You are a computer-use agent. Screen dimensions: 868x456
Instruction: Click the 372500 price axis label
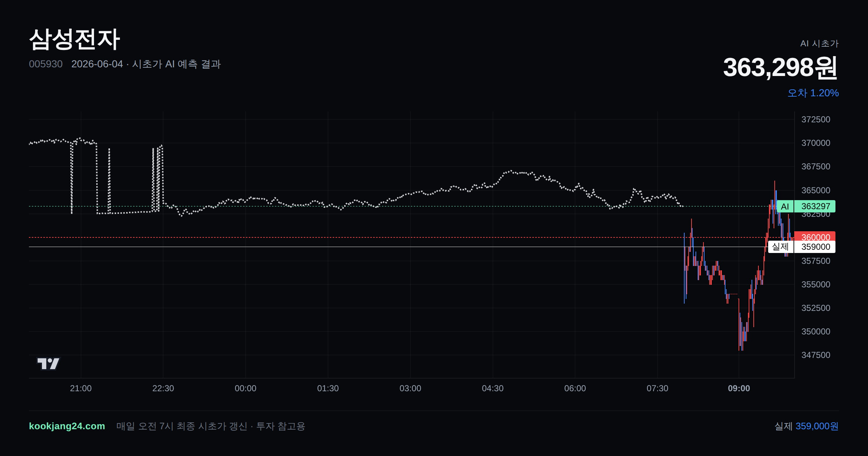coord(816,119)
